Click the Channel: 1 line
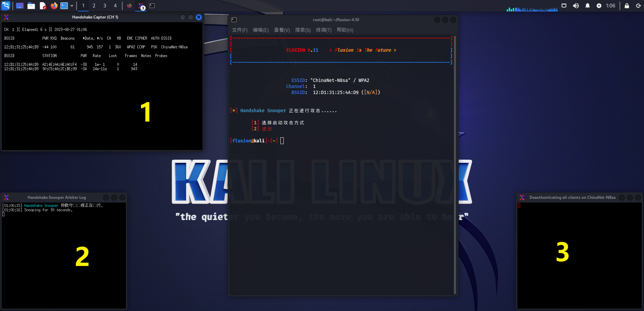 click(301, 86)
